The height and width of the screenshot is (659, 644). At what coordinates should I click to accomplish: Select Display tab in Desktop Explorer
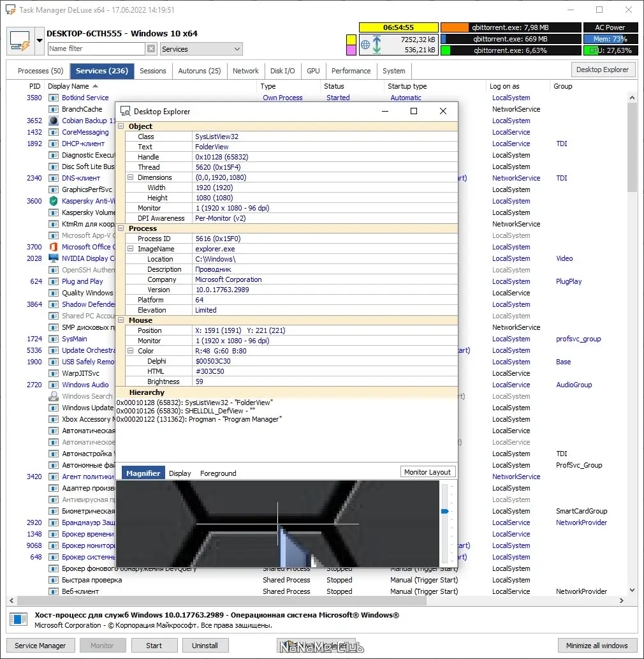pos(180,473)
